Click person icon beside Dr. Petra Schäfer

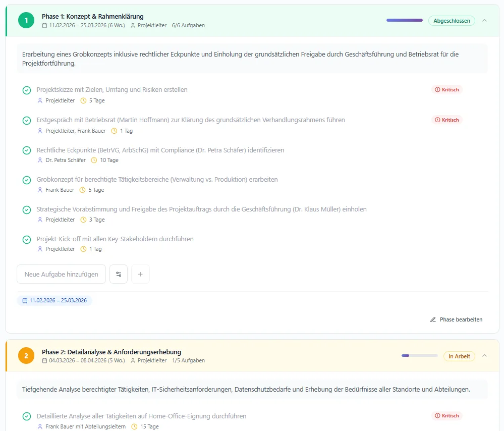[40, 160]
